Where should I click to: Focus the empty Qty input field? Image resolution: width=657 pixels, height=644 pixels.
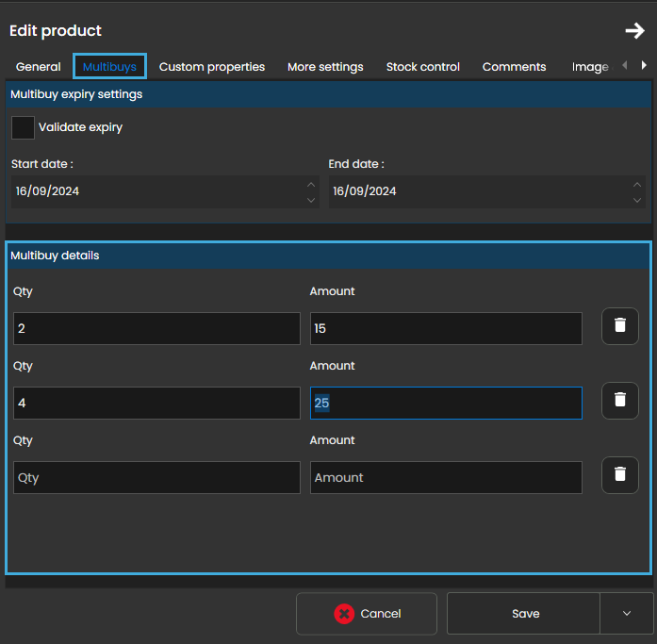tap(156, 478)
